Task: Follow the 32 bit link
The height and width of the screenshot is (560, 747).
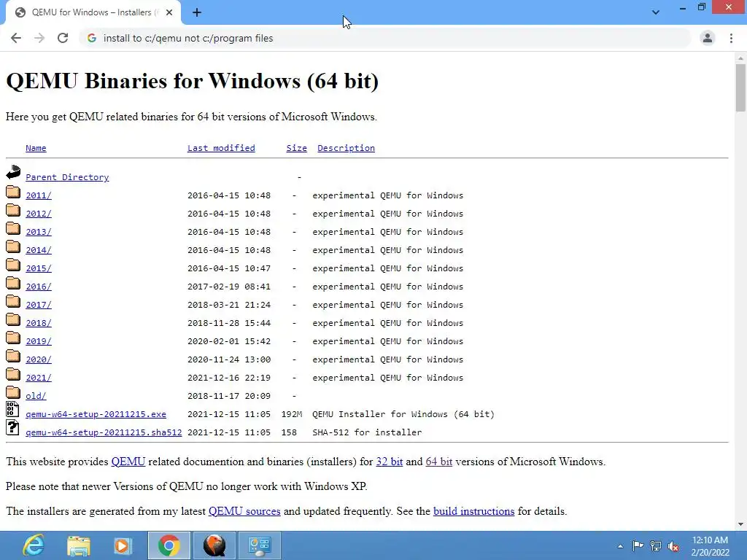Action: tap(390, 462)
